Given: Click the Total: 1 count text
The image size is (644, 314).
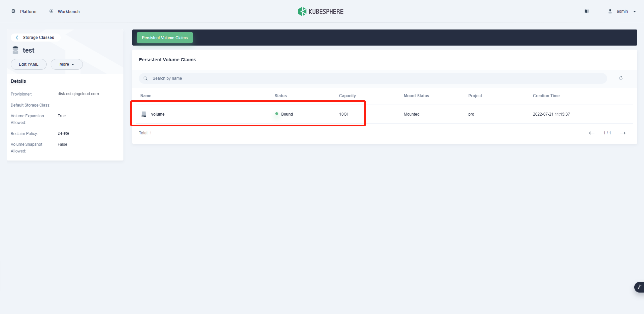Looking at the screenshot, I should [x=145, y=133].
